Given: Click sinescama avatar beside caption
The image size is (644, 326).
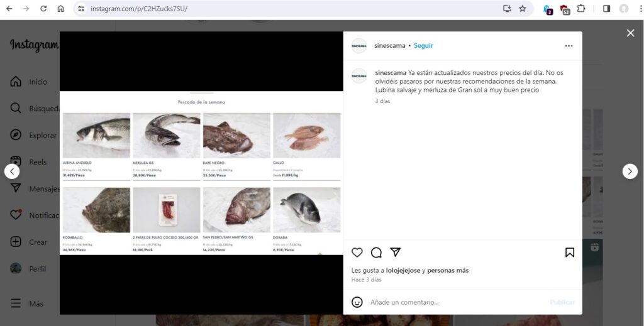Looking at the screenshot, I should pos(359,76).
